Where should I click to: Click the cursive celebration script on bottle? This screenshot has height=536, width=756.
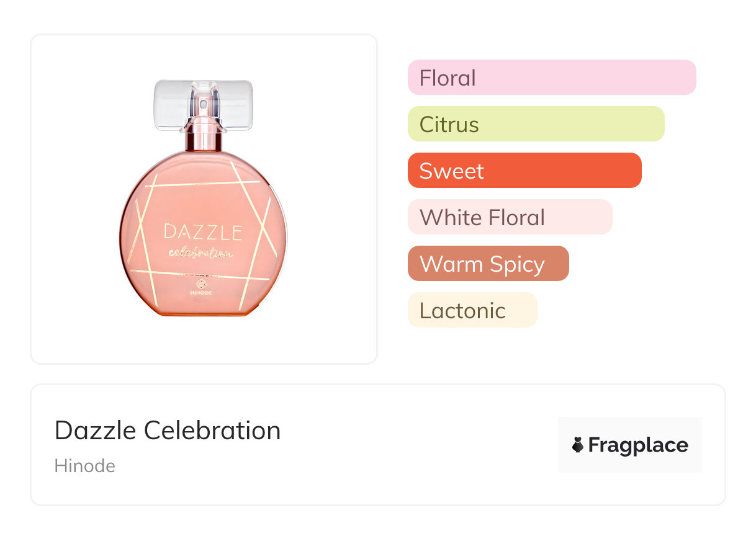[x=200, y=253]
